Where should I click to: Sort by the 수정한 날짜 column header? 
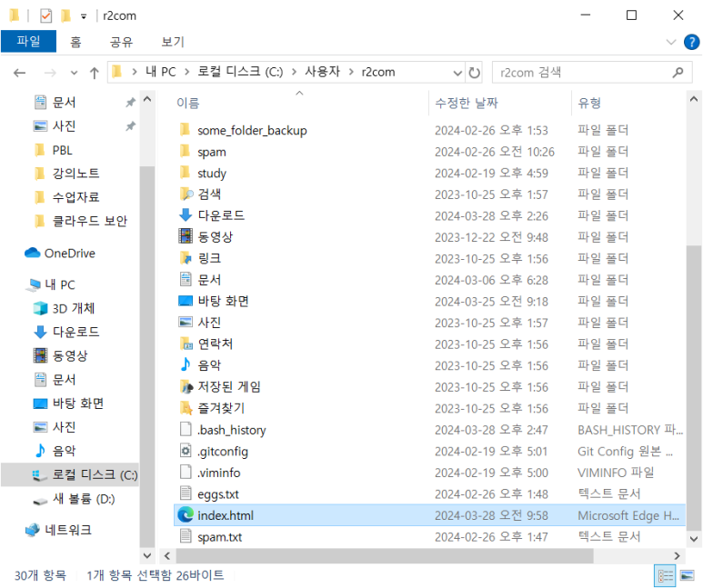point(467,103)
